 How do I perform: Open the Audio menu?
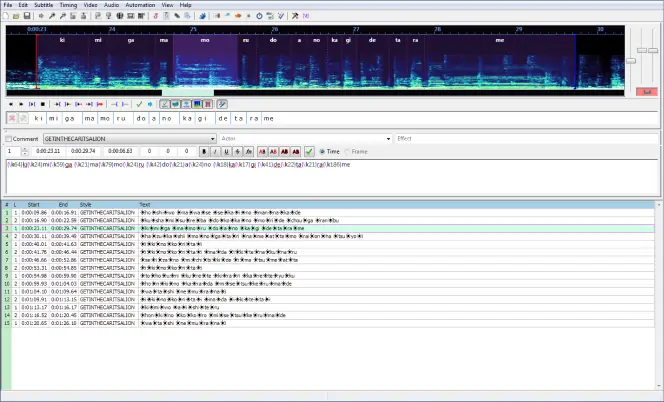(x=111, y=5)
